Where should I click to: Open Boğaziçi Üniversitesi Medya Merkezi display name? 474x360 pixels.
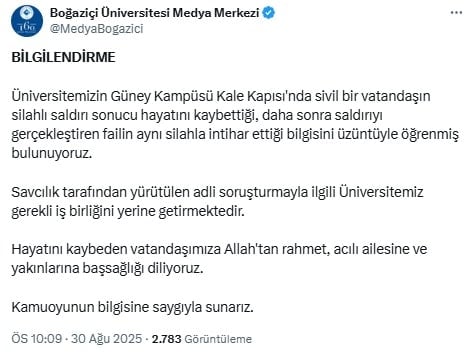point(155,13)
